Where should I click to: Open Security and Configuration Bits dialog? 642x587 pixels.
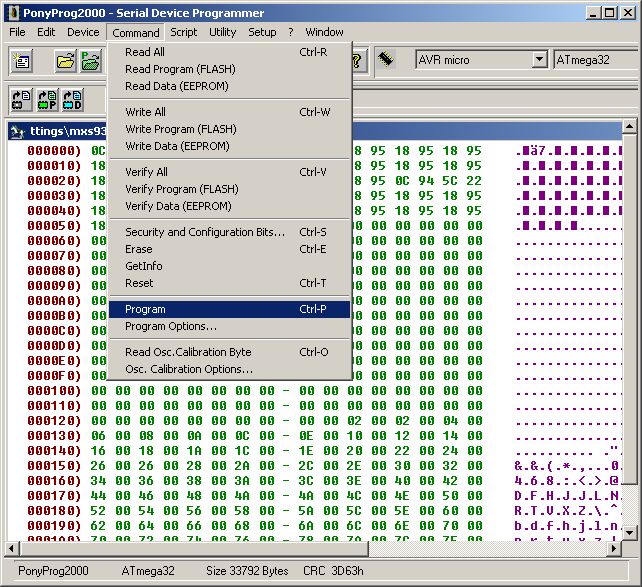(229, 232)
